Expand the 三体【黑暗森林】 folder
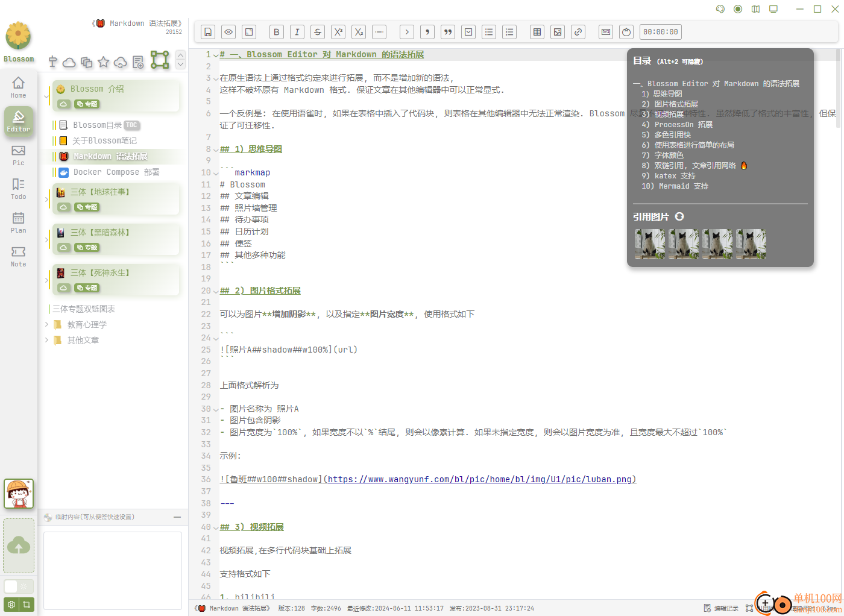This screenshot has height=616, width=844. 47,239
